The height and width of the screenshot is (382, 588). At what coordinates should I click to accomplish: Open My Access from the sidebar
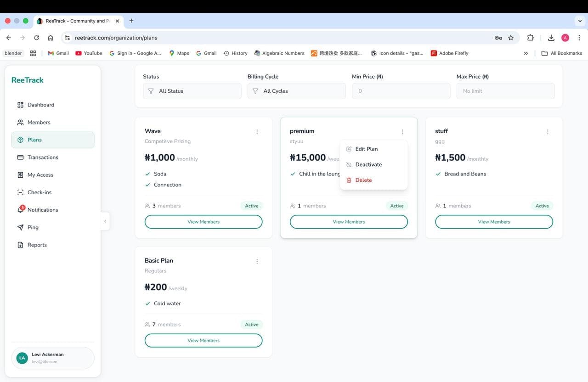[x=20, y=174]
